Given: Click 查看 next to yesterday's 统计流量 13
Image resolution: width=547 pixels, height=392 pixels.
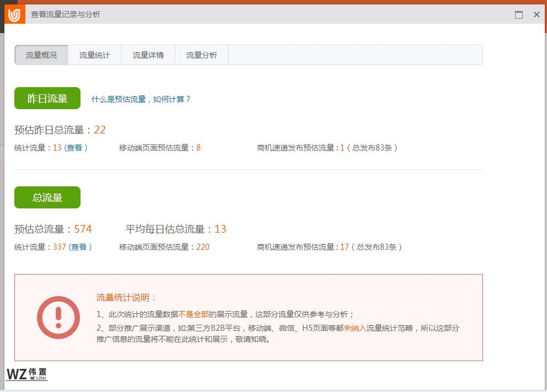Looking at the screenshot, I should click(74, 148).
